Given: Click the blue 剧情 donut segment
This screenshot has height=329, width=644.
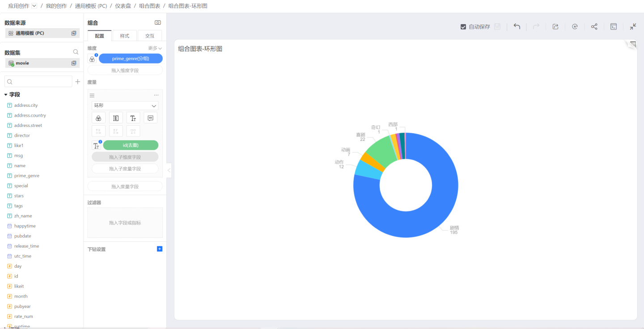Looking at the screenshot, I should [429, 210].
